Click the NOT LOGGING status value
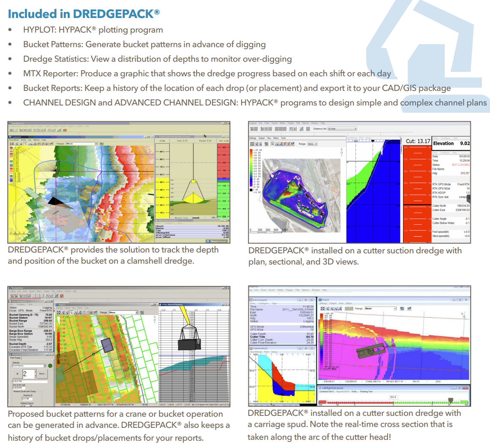Image resolution: width=490 pixels, height=448 pixels. (x=460, y=165)
